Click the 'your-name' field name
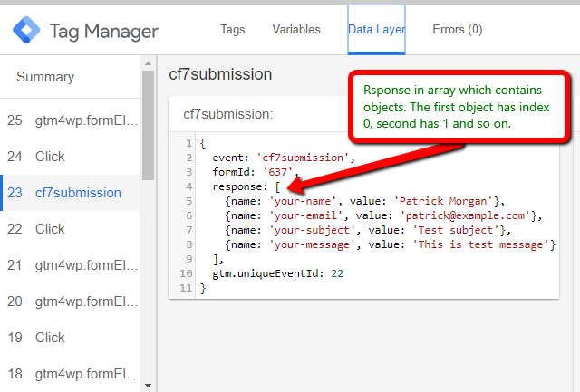 (x=303, y=201)
